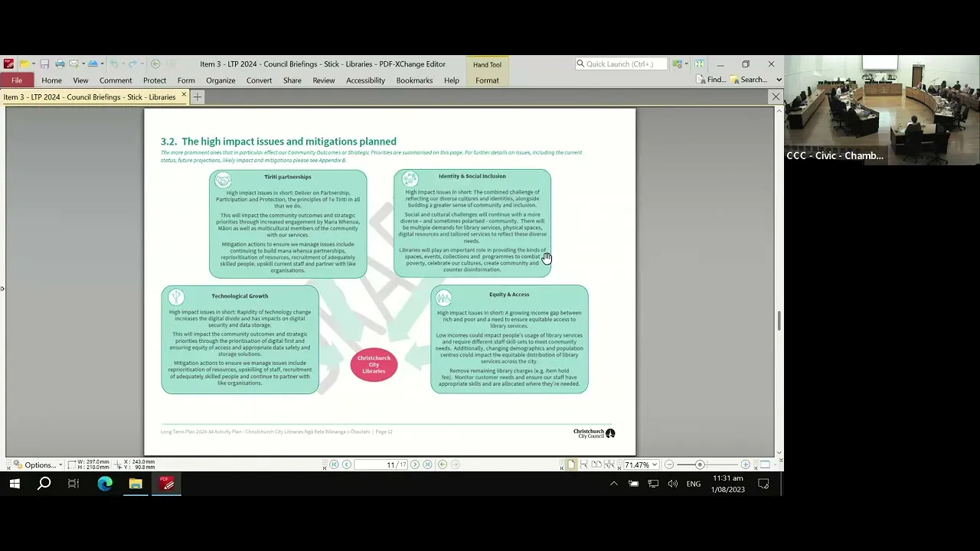Open the Help tab
This screenshot has width=980, height=551.
pos(452,80)
